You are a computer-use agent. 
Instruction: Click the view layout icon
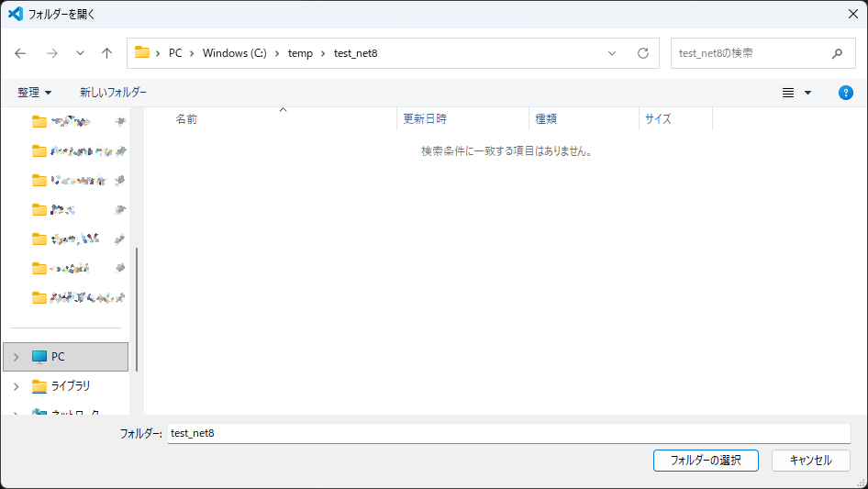787,93
